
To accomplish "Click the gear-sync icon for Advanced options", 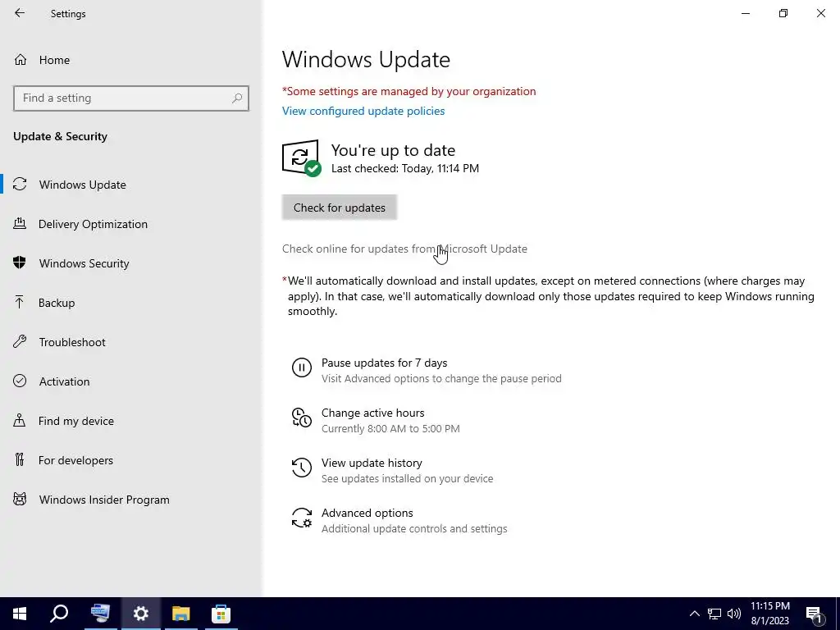I will point(302,518).
